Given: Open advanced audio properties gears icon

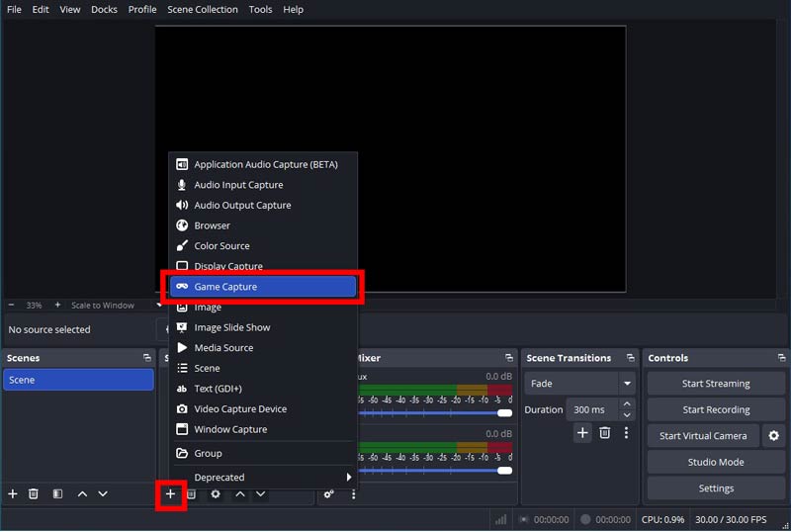Looking at the screenshot, I should (329, 493).
